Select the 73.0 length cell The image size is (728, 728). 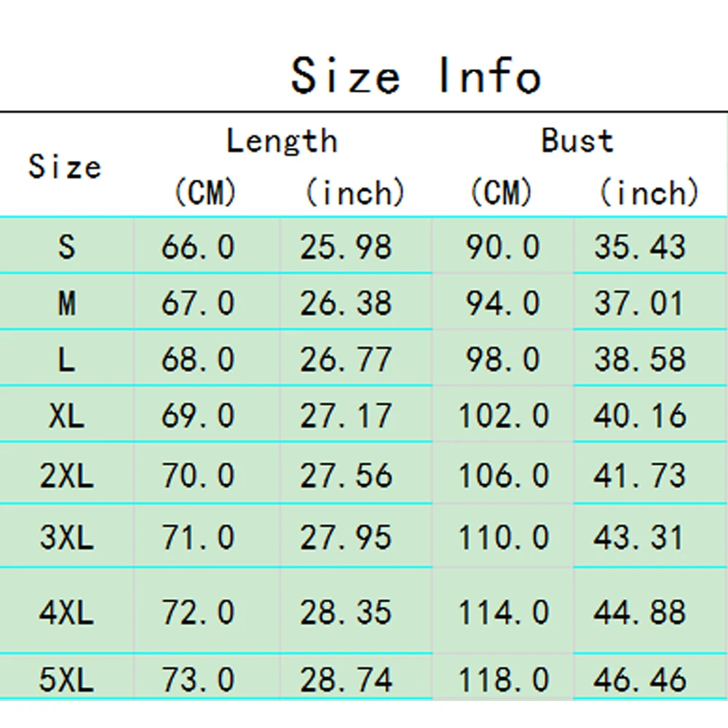198,680
